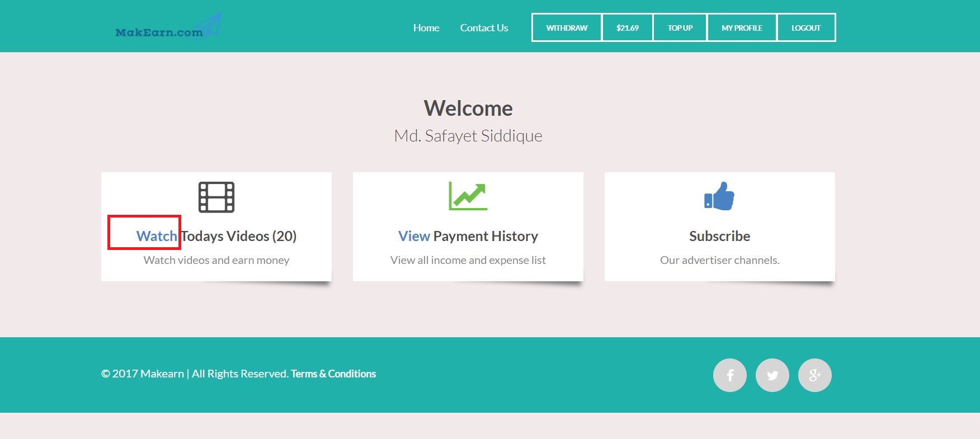The width and height of the screenshot is (980, 439).
Task: Click the View link for payment history
Action: (x=414, y=236)
